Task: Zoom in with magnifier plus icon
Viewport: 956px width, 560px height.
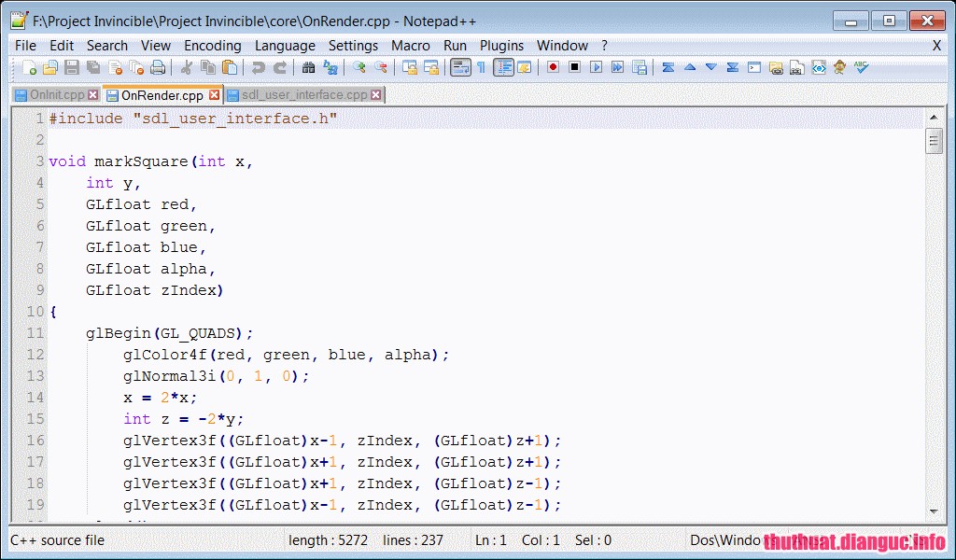Action: [359, 67]
